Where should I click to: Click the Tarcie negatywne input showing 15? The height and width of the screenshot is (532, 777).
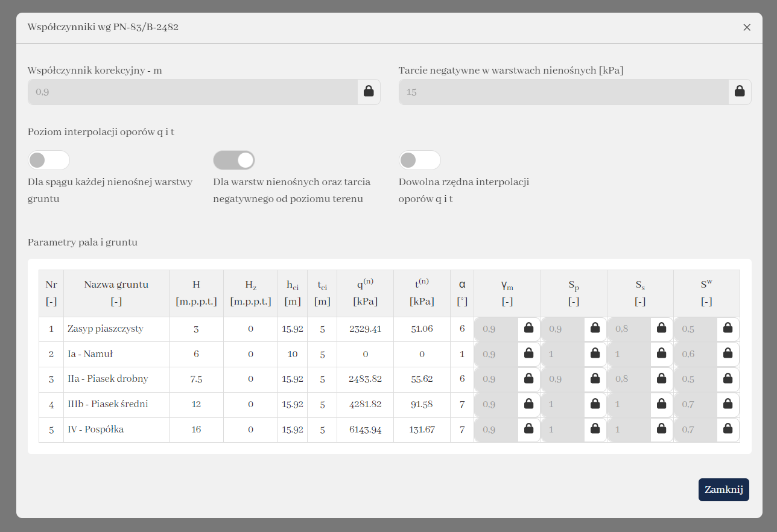pos(563,92)
